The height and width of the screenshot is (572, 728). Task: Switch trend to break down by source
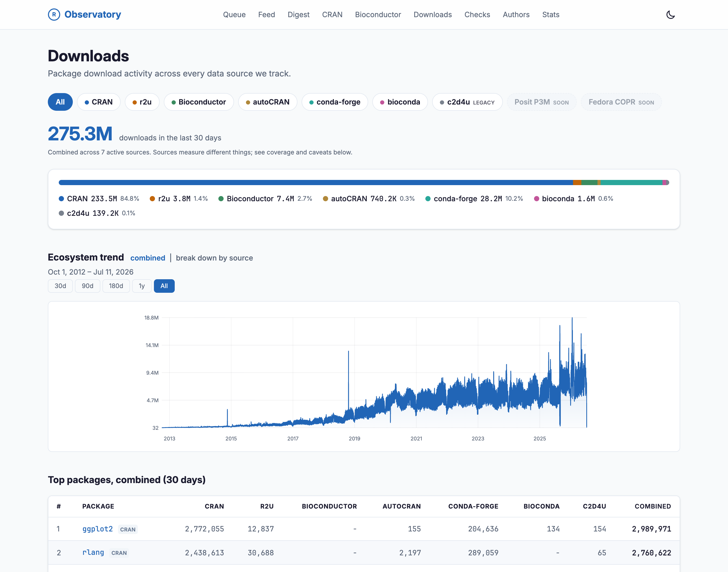(214, 258)
